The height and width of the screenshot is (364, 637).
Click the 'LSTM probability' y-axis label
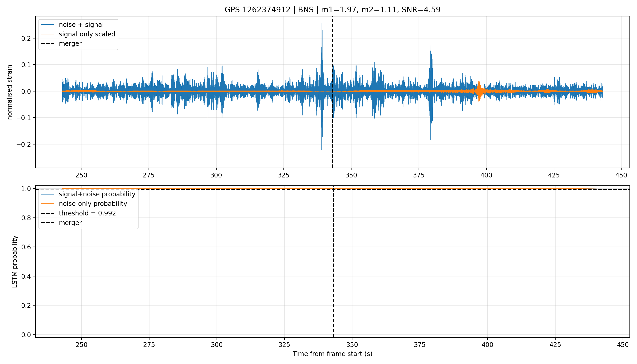point(15,261)
